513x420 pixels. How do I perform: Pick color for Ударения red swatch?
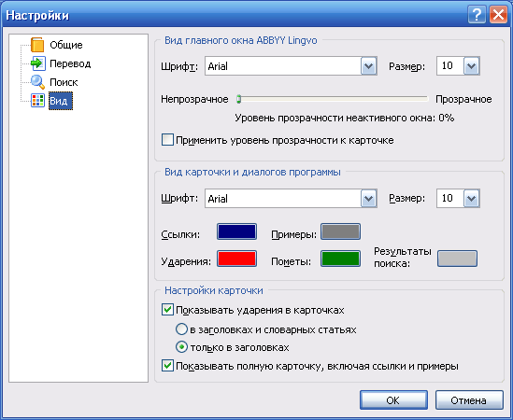coord(236,259)
